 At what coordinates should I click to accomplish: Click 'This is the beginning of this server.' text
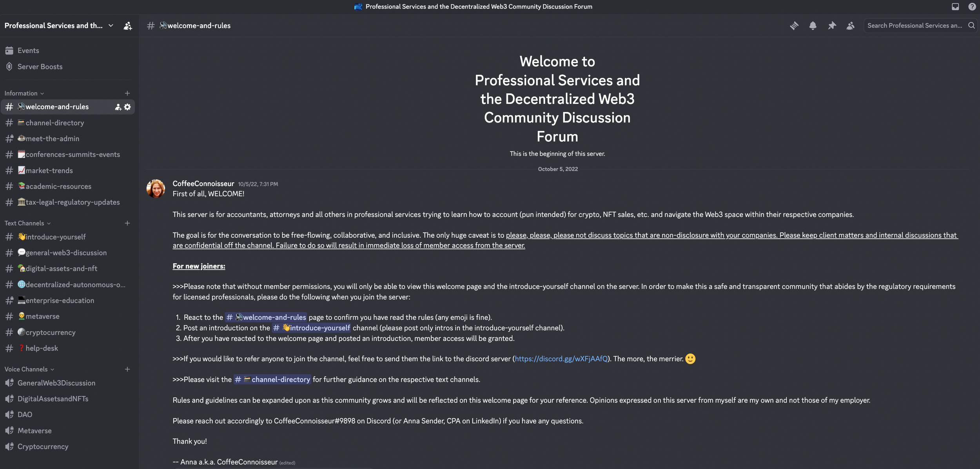click(557, 154)
